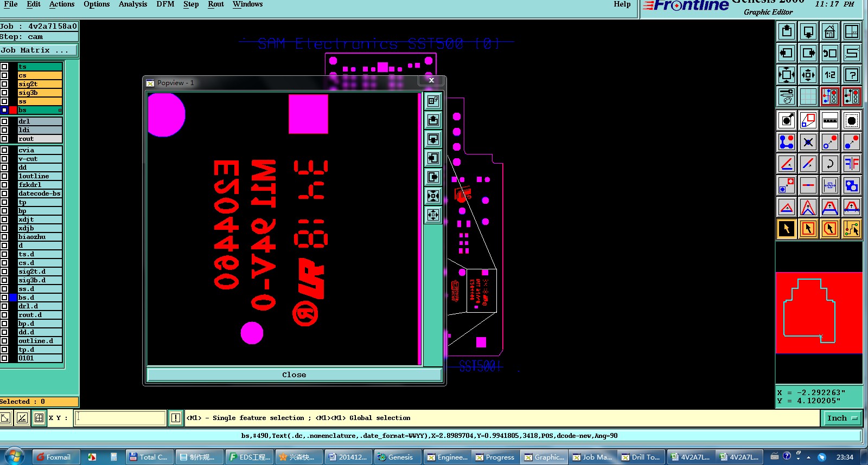The image size is (868, 465).
Task: Toggle display checkbox for layer drl
Action: 4,121
